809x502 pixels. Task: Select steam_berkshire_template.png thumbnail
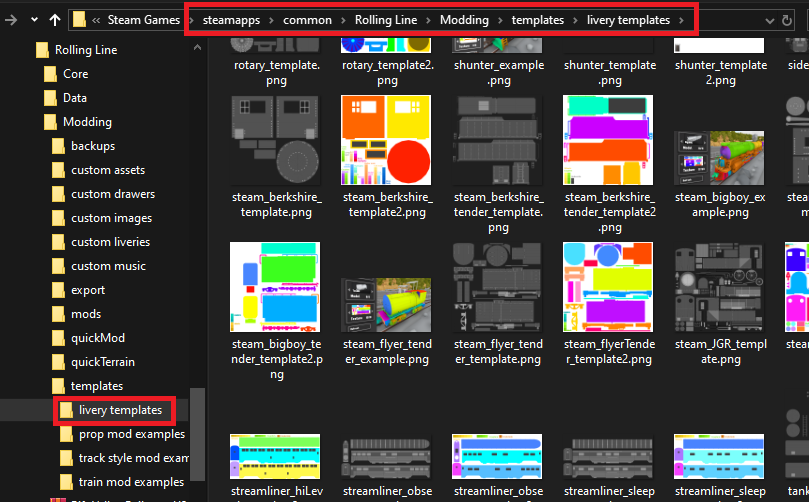[275, 140]
